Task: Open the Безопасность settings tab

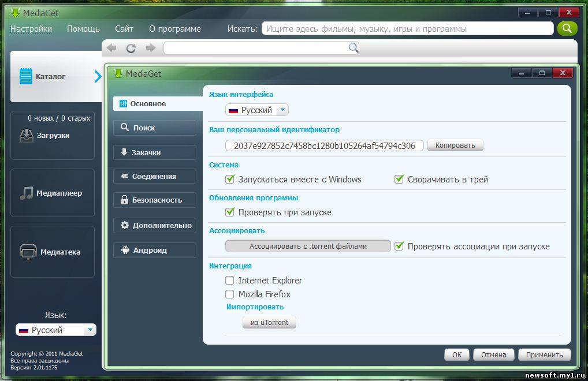Action: click(x=154, y=200)
